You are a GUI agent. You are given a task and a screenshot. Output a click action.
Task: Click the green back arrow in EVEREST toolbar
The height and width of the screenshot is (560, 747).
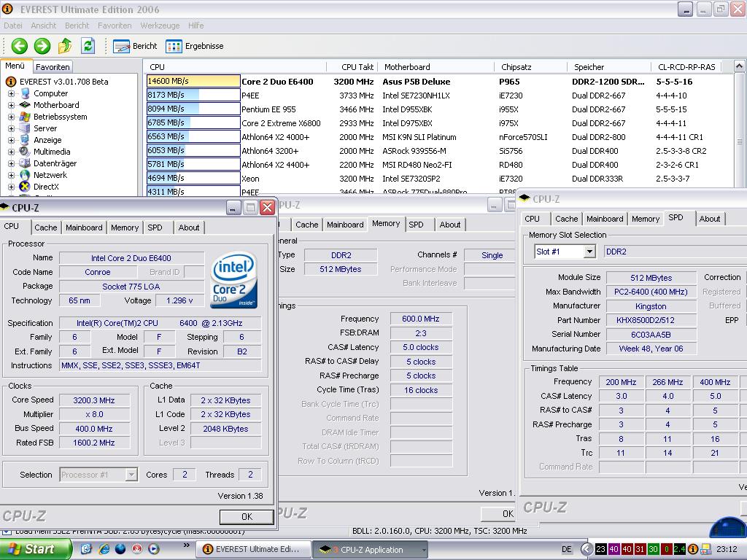click(19, 46)
